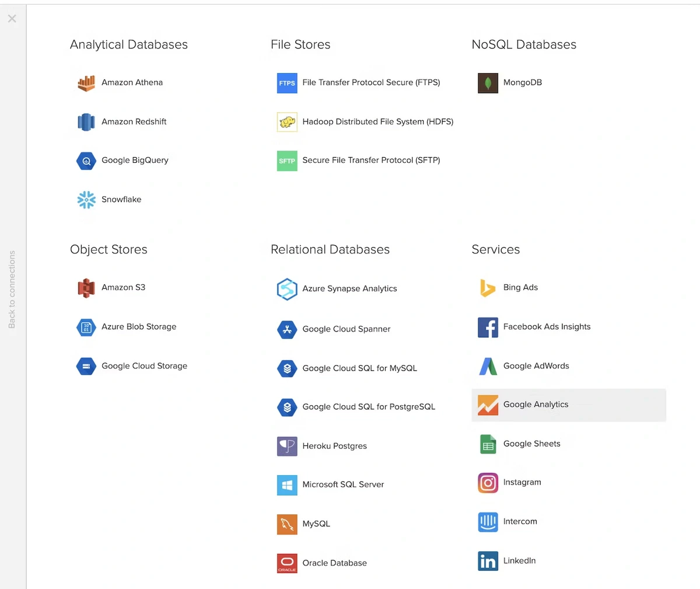Click the Azure Blob Storage icon
This screenshot has width=700, height=589.
pos(86,327)
